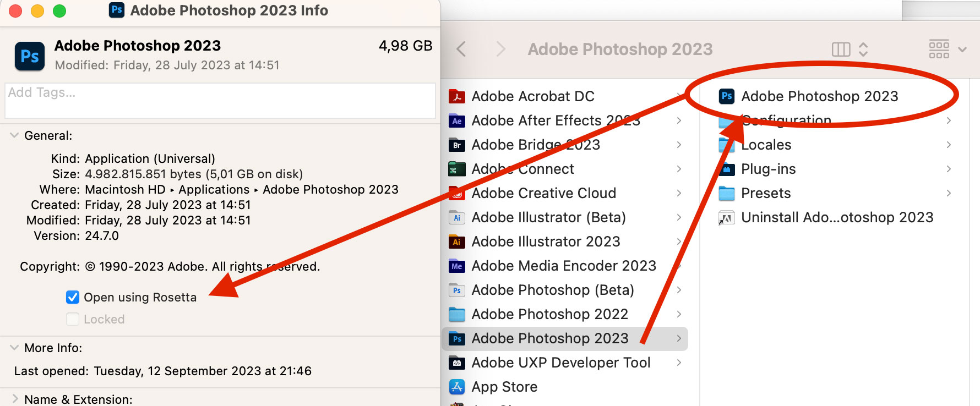Expand the Name & Extension section

tap(14, 399)
